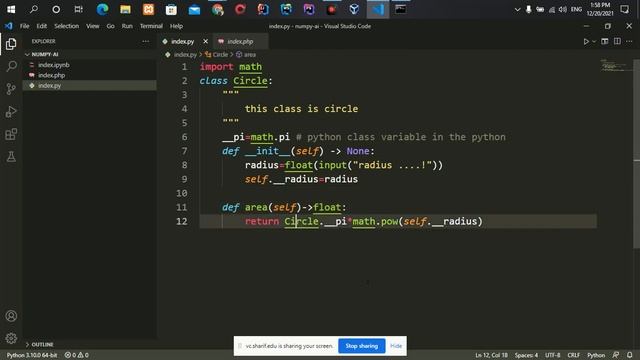Place cursor on 'this class is circle' text
640x360 pixels.
coord(301,109)
